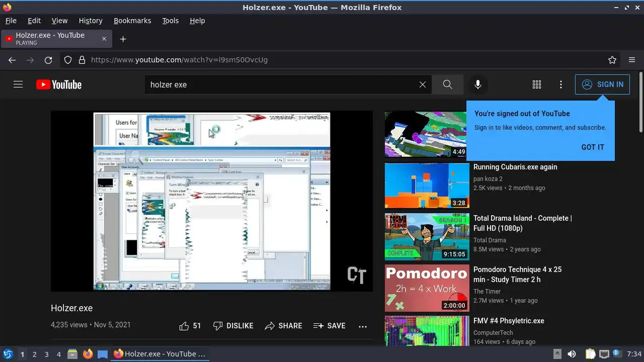
Task: Launch Firefox from taskbar launcher
Action: (88, 354)
